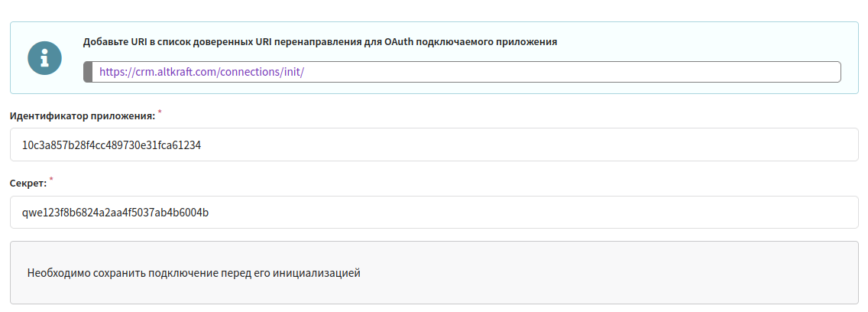Focus the application identifier input field
The image size is (868, 312).
click(535, 145)
